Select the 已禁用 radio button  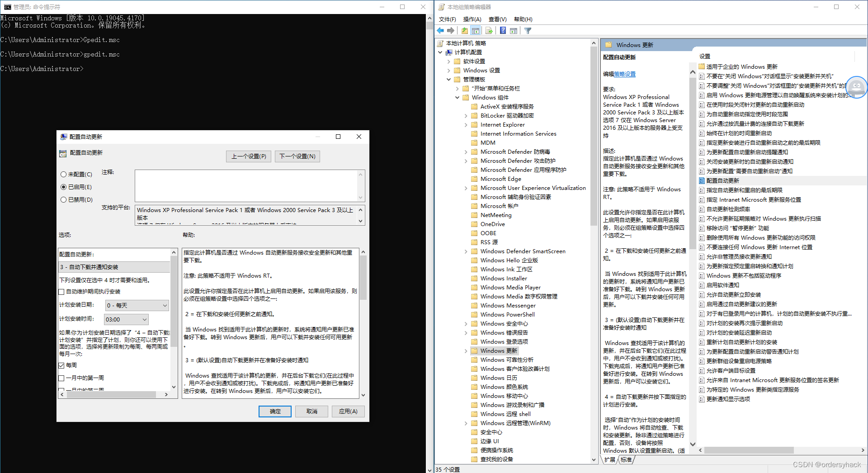coord(63,199)
